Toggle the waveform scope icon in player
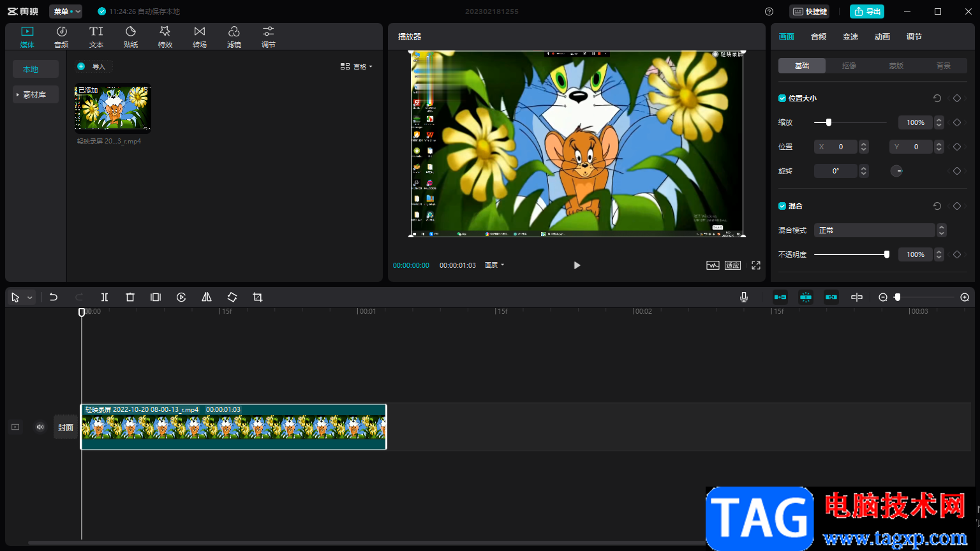This screenshot has height=551, width=980. 713,265
